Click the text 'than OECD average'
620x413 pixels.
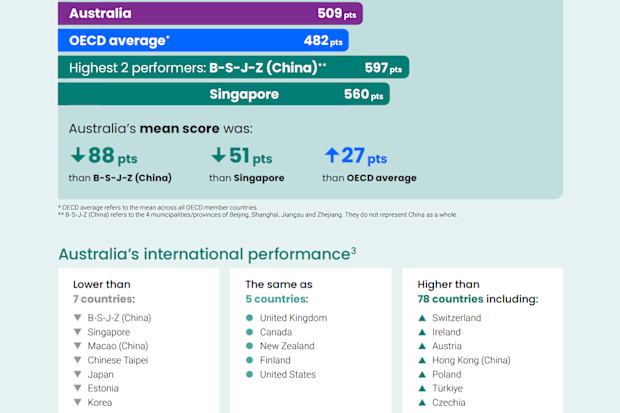pyautogui.click(x=369, y=178)
